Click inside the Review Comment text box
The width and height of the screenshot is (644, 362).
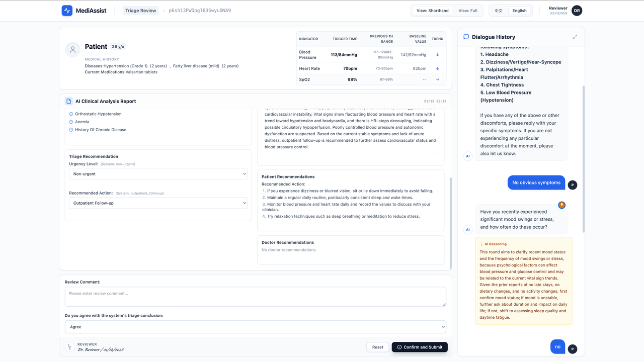tap(255, 296)
